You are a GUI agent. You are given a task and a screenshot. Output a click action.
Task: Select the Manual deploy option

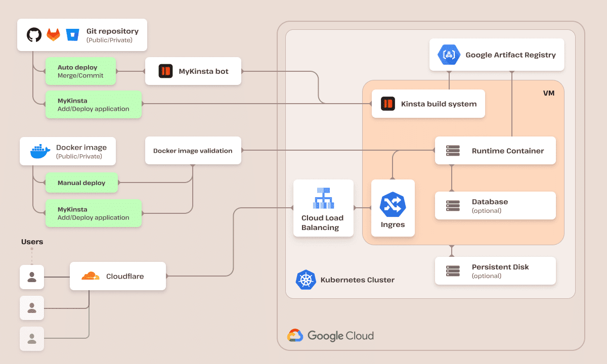[x=81, y=183]
